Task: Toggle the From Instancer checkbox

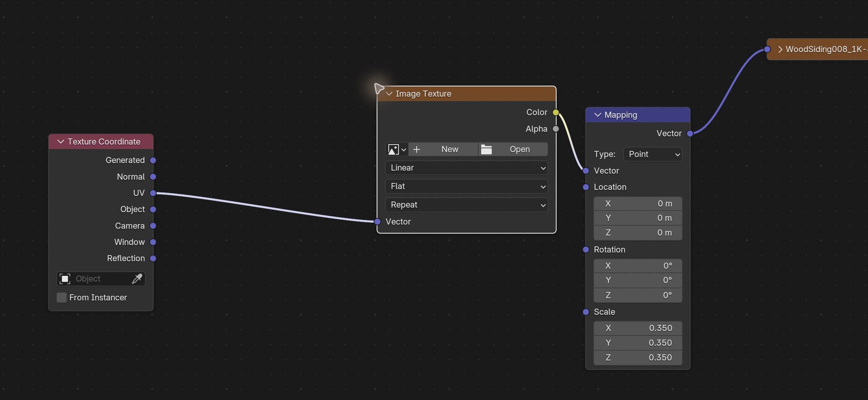Action: click(62, 297)
